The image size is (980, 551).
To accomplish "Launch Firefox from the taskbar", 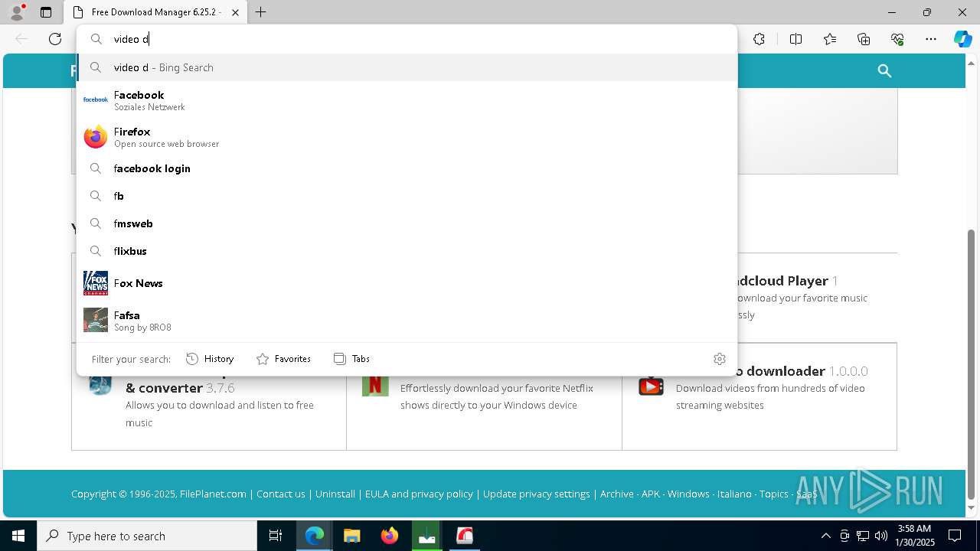I will pos(390,536).
